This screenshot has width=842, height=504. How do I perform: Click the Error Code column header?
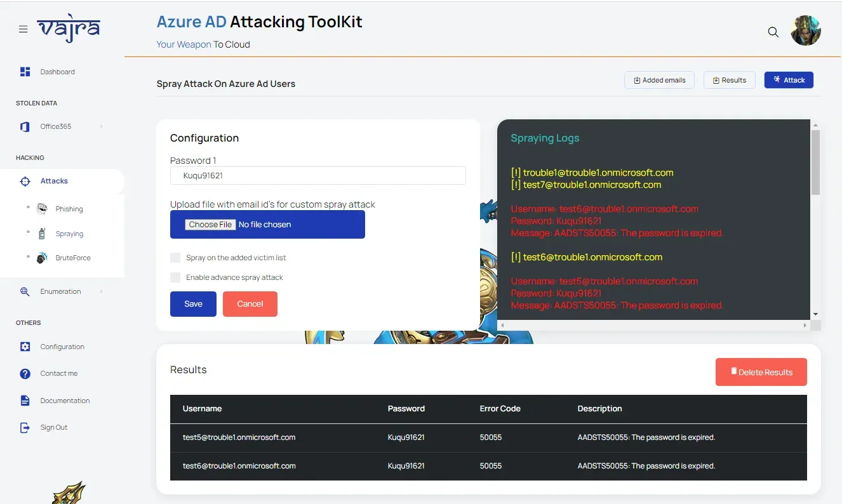click(x=500, y=409)
